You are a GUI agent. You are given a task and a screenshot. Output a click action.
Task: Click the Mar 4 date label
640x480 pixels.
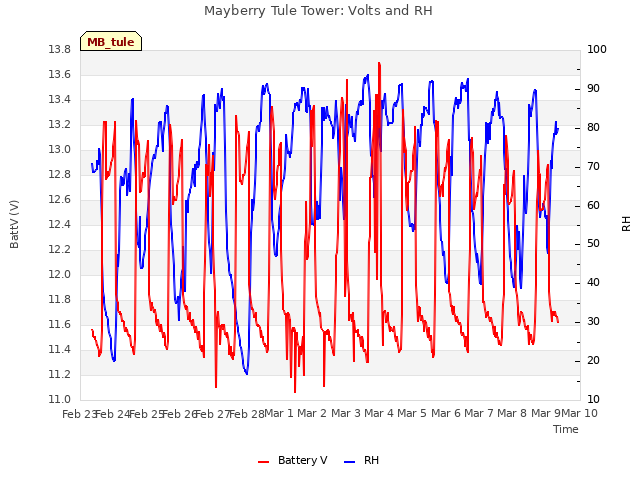pyautogui.click(x=379, y=413)
